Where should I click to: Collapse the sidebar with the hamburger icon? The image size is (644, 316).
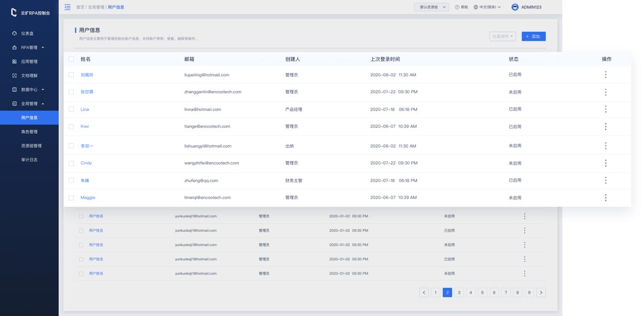click(67, 7)
